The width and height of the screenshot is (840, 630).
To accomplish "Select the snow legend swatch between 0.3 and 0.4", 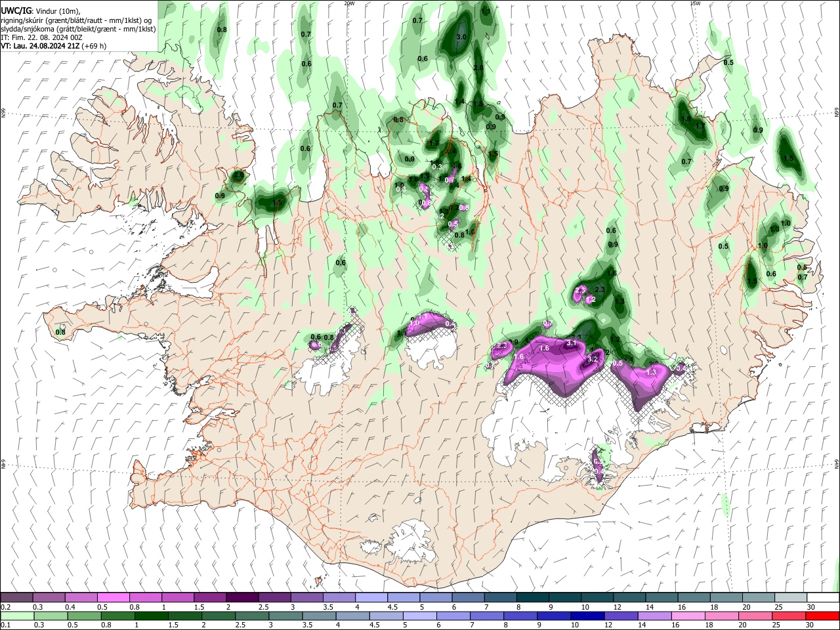I will 49,597.
